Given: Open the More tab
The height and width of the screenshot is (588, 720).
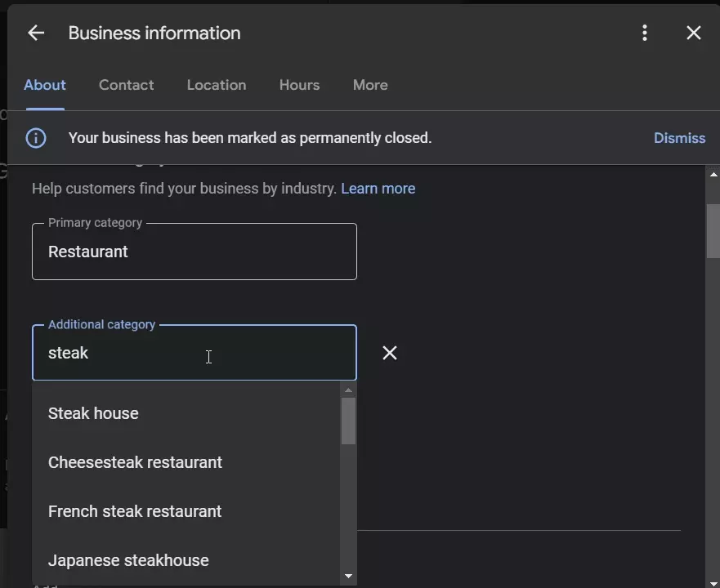Looking at the screenshot, I should pyautogui.click(x=370, y=85).
